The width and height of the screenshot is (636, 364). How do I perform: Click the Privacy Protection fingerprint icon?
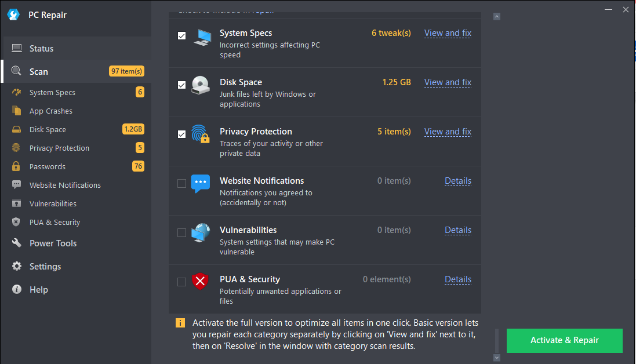click(x=200, y=134)
